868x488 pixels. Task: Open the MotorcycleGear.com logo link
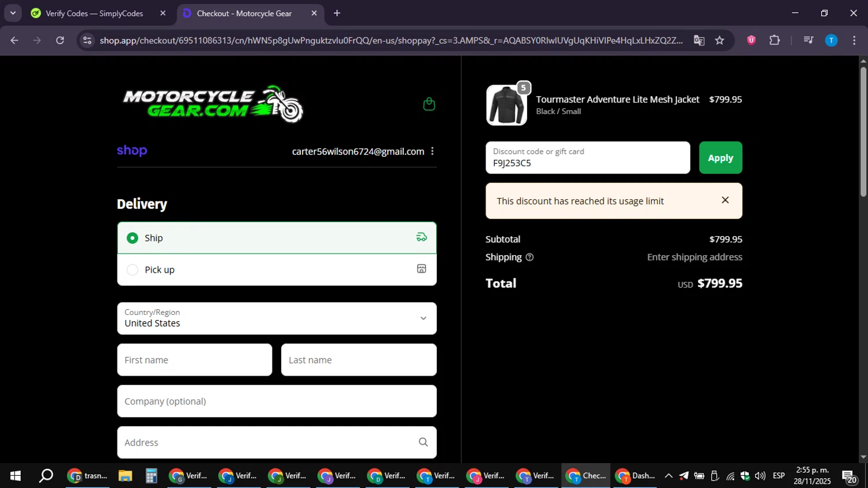[213, 104]
